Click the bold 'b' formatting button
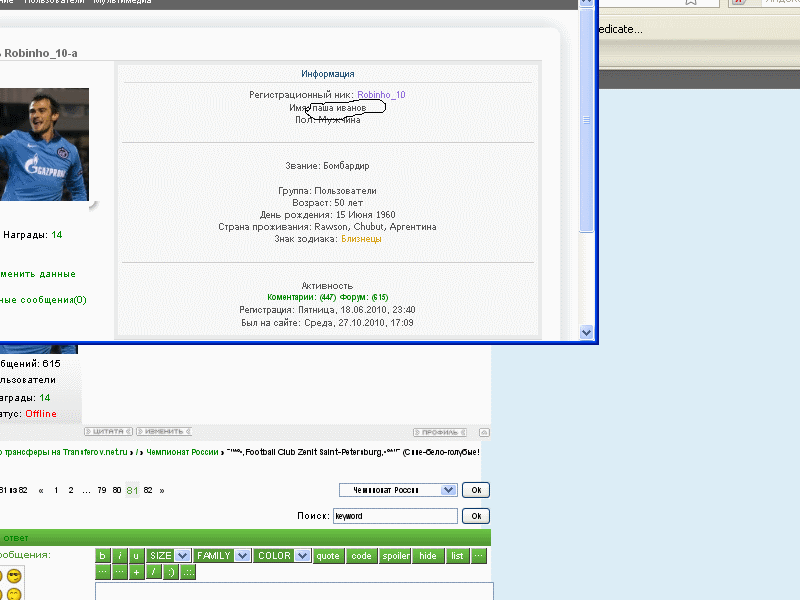Screen dimensions: 800x600 [x=102, y=556]
